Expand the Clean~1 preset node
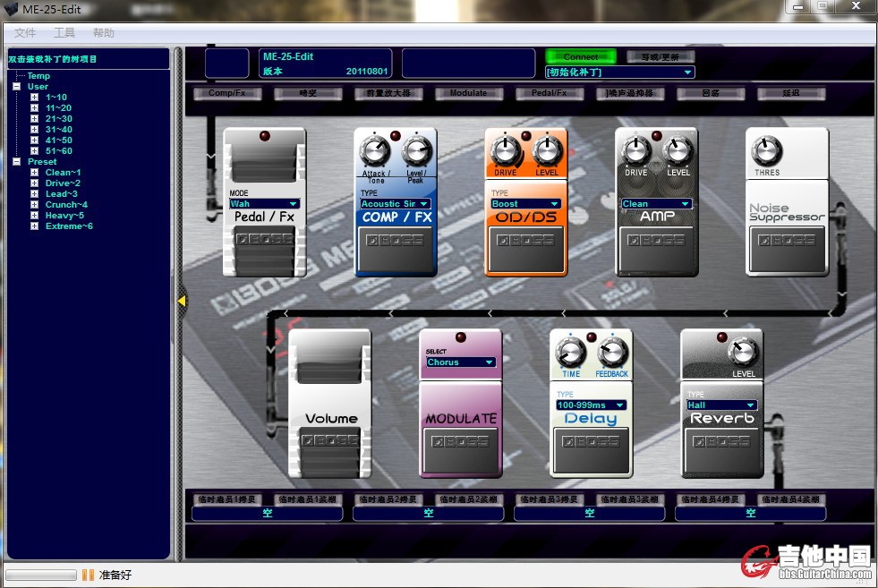 [34, 173]
